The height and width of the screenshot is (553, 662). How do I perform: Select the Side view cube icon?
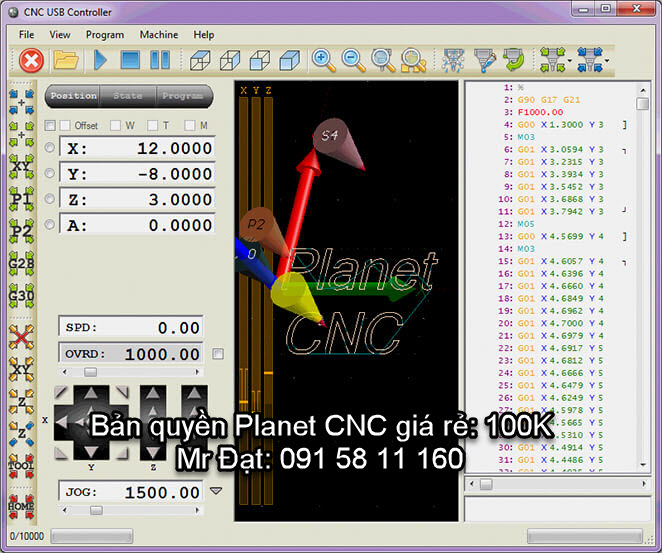(x=230, y=60)
